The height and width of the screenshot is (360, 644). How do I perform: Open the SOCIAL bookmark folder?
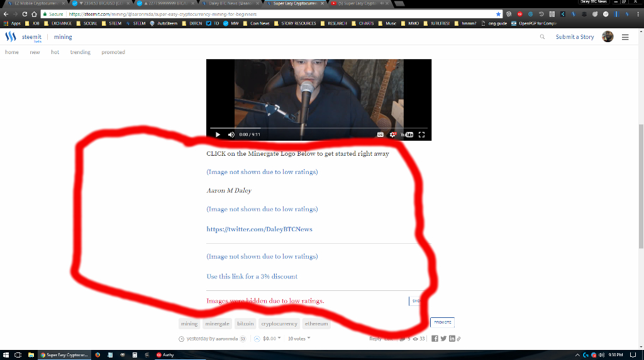point(87,23)
